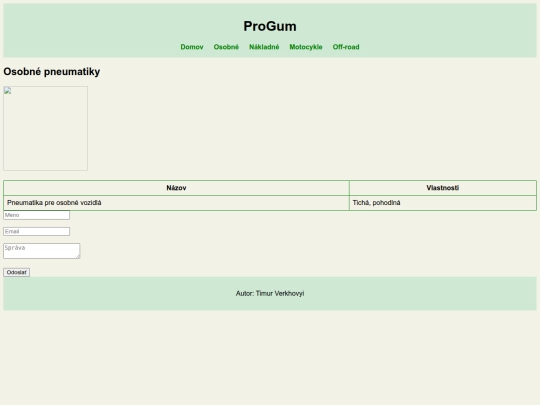Go to the Osobné page
This screenshot has width=540, height=405.
(x=226, y=47)
